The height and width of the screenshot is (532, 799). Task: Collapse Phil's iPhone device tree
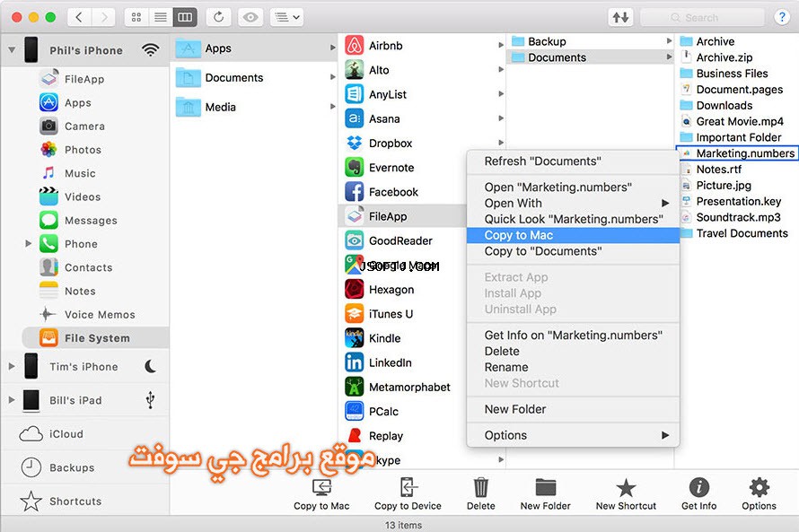pos(12,50)
